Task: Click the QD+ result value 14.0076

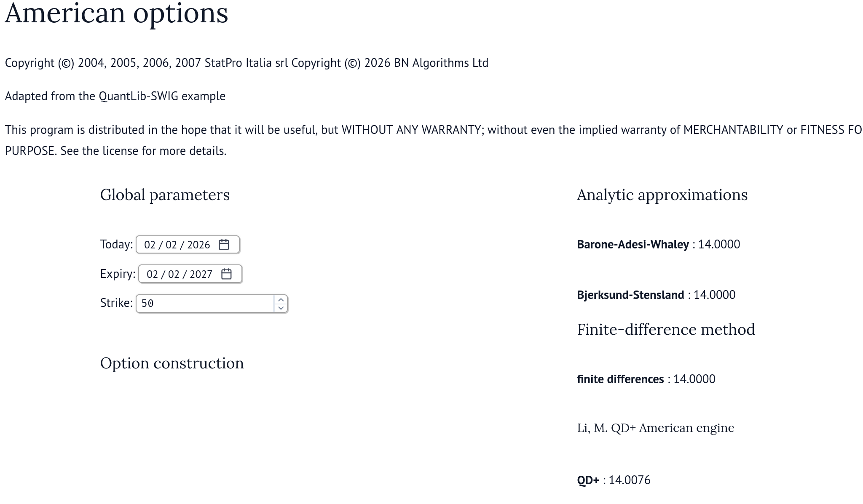Action: coord(630,480)
